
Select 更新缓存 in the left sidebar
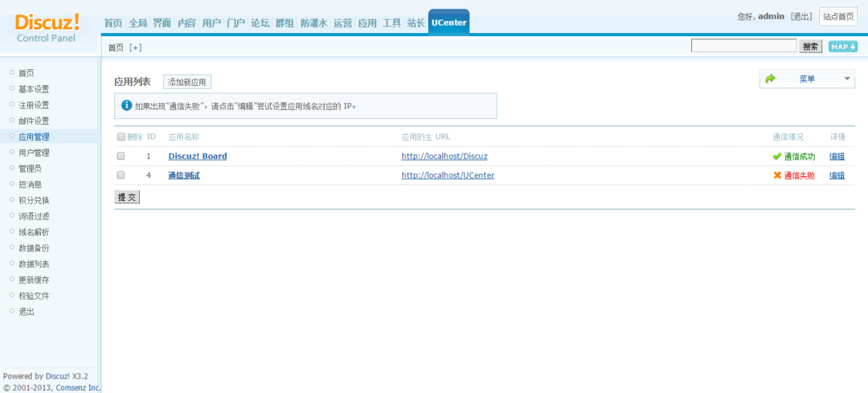tap(34, 280)
